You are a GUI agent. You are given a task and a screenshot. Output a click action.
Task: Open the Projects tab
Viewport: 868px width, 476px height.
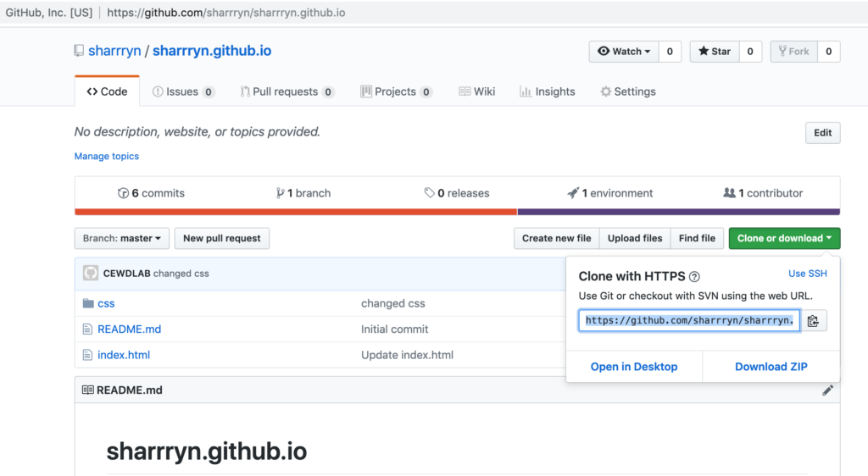[x=396, y=91]
